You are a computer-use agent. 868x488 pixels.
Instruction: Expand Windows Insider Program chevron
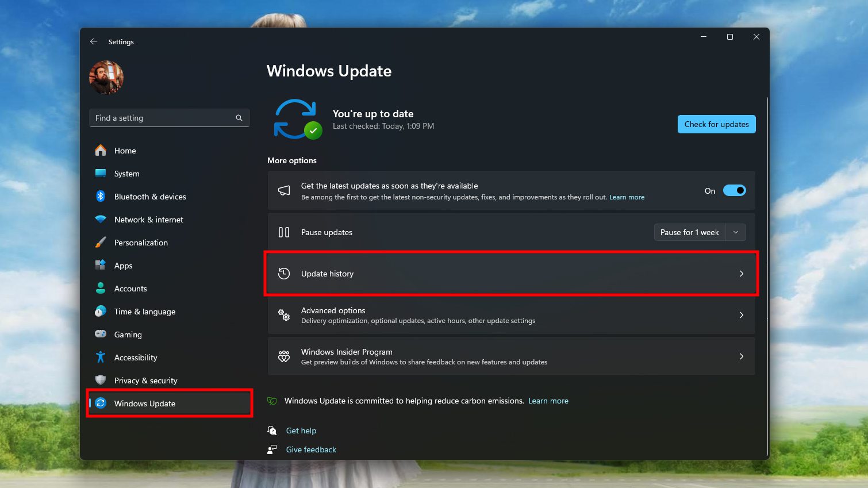pos(742,356)
